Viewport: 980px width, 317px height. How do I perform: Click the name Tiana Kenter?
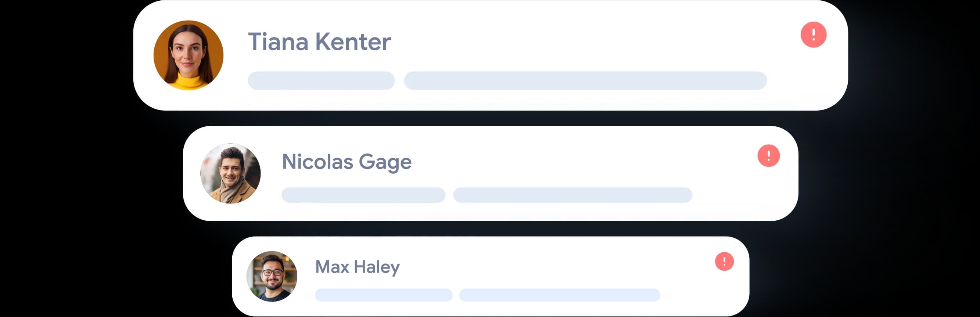coord(319,42)
